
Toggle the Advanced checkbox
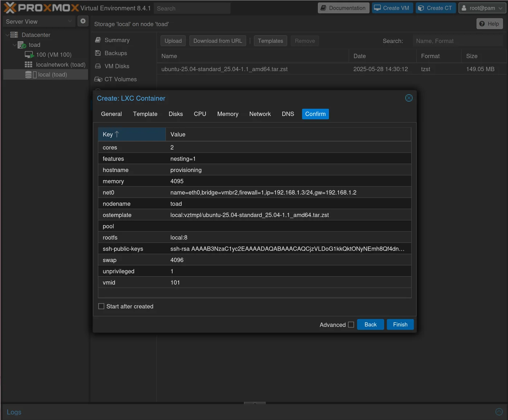tap(351, 325)
